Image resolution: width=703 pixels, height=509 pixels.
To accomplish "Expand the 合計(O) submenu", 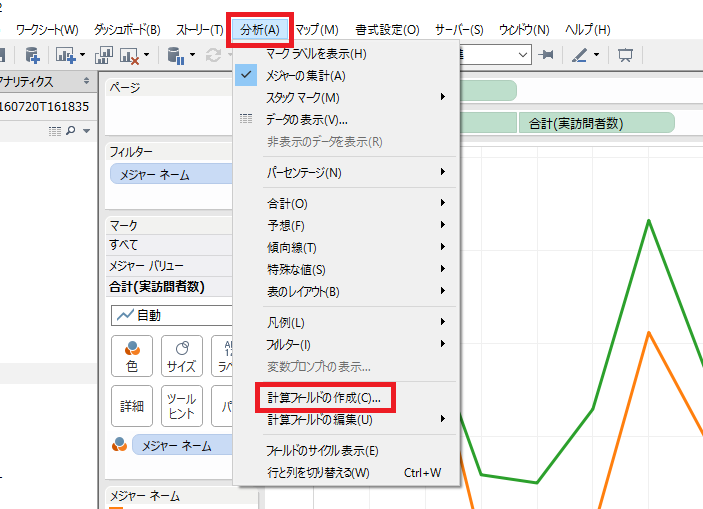I will tap(346, 204).
